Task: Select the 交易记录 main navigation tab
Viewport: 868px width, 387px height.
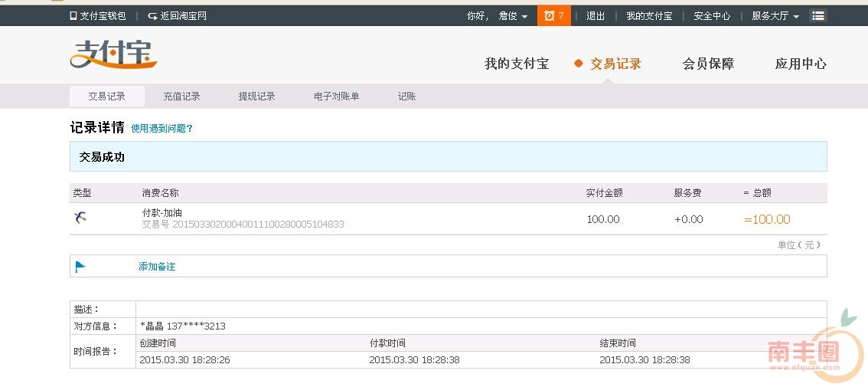Action: (615, 64)
